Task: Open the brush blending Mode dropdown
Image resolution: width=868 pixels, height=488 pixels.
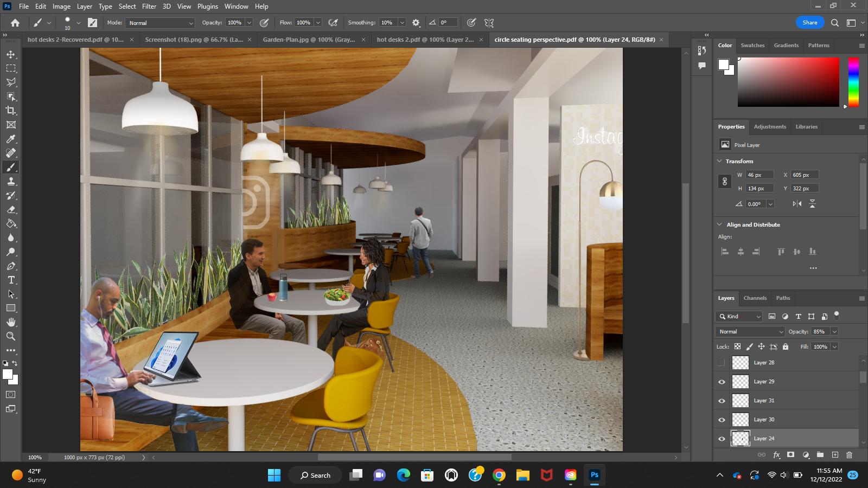Action: pyautogui.click(x=161, y=23)
